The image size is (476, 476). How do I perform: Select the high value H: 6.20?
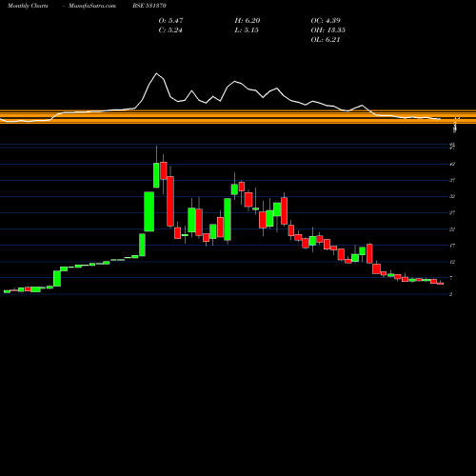pos(248,21)
